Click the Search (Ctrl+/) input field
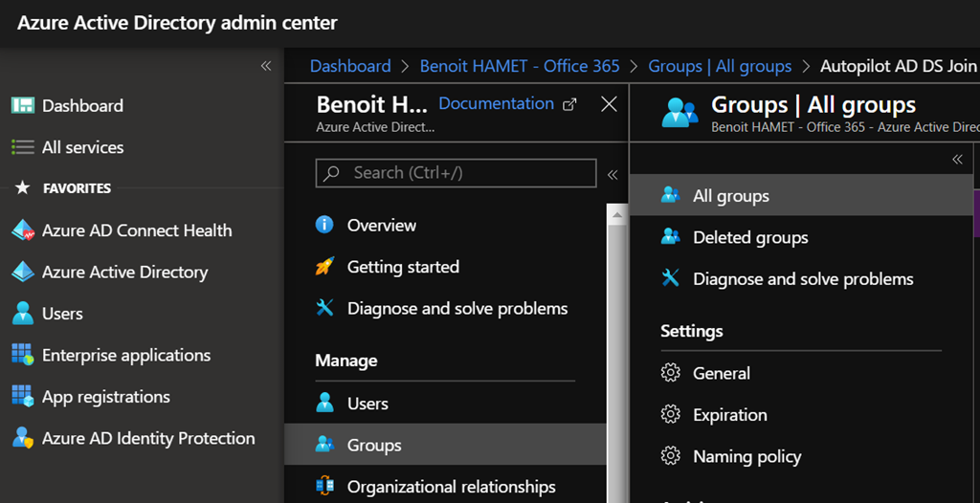The width and height of the screenshot is (980, 503). click(x=457, y=173)
